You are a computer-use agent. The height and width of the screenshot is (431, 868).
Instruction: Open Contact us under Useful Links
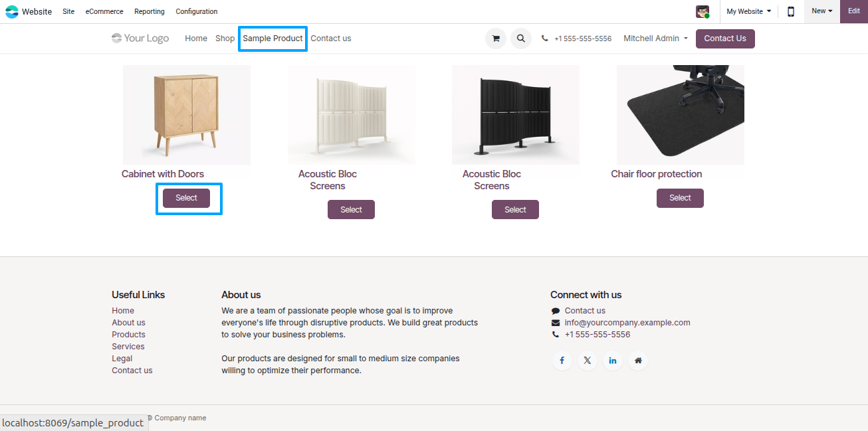click(132, 371)
